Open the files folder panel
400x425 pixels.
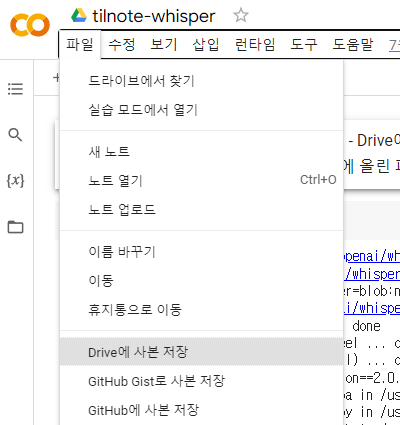pos(15,227)
